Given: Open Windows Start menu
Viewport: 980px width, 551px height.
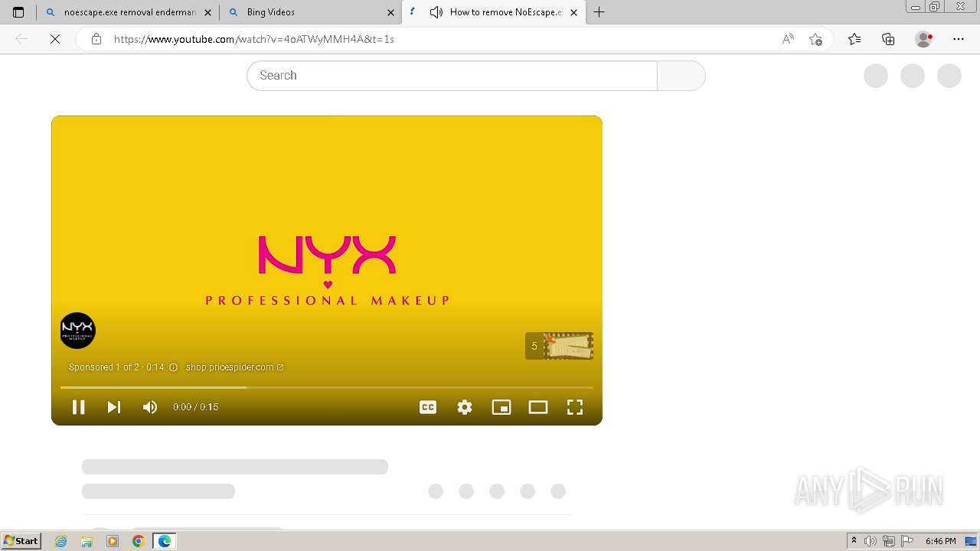Looking at the screenshot, I should click(21, 541).
